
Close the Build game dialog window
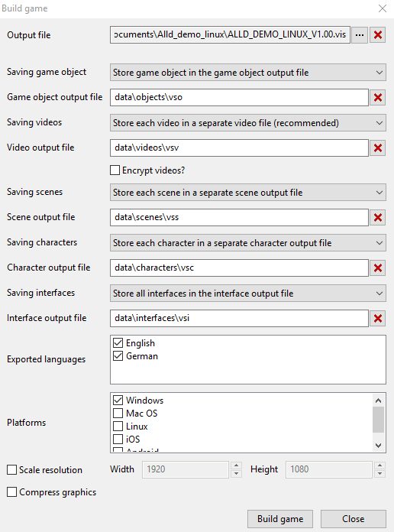[383, 8]
